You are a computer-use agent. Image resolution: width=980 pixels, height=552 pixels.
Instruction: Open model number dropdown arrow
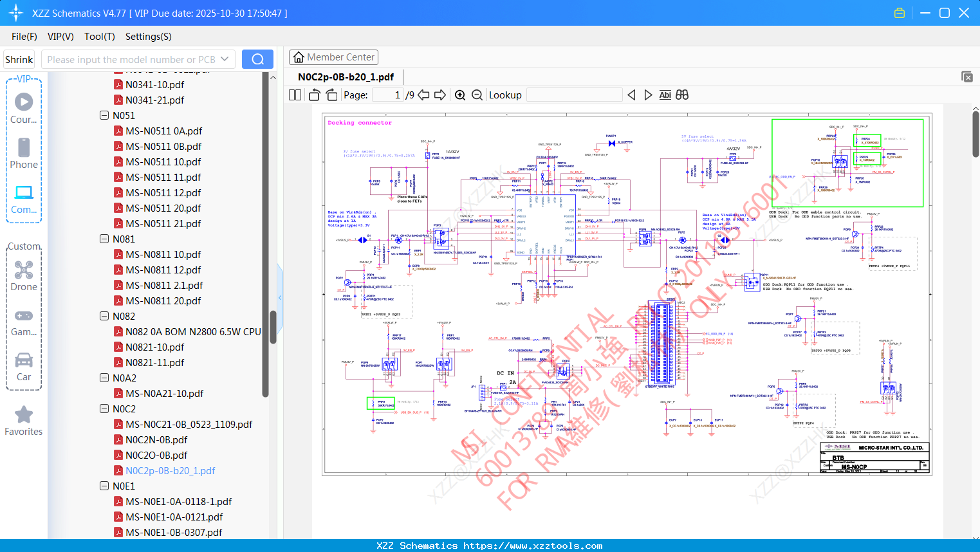(x=225, y=59)
